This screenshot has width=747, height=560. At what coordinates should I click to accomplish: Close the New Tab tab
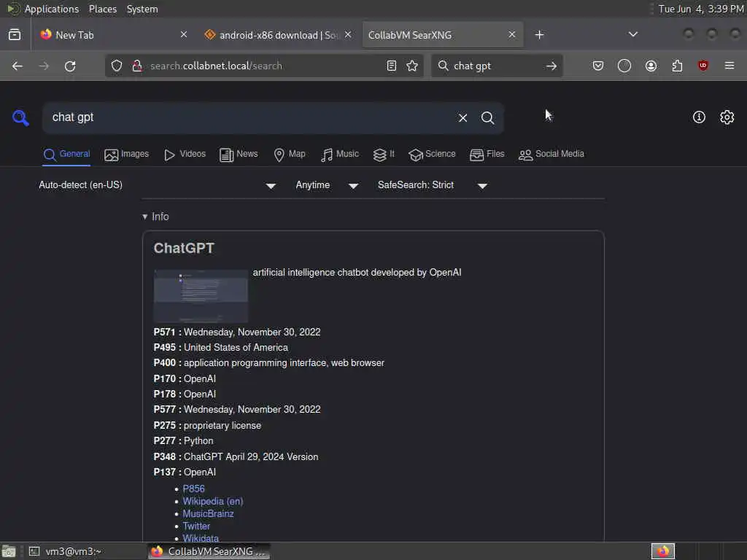(x=184, y=34)
